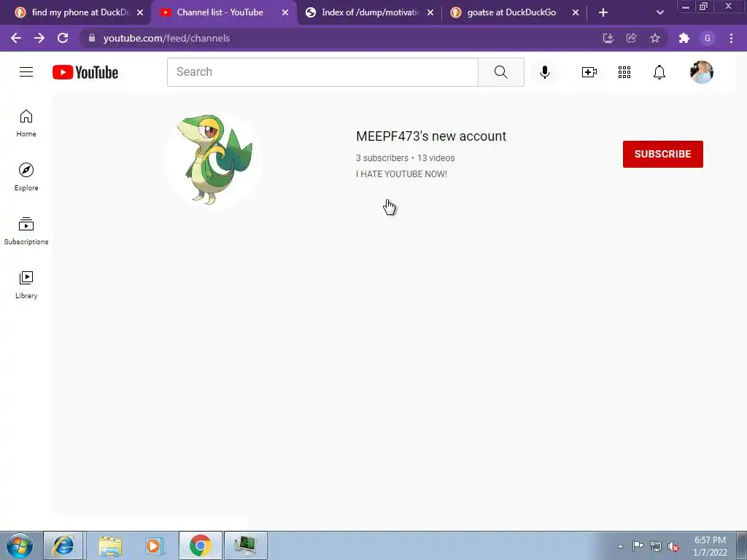Close the goatse at DuckDuckGo tab
747x560 pixels.
(576, 13)
